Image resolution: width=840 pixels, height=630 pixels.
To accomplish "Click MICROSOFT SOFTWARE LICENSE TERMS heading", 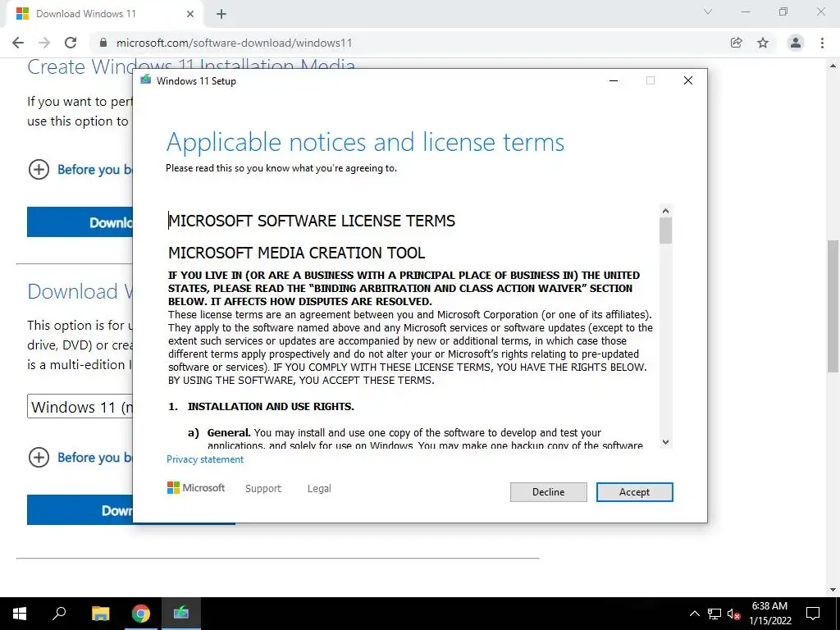I will (312, 221).
